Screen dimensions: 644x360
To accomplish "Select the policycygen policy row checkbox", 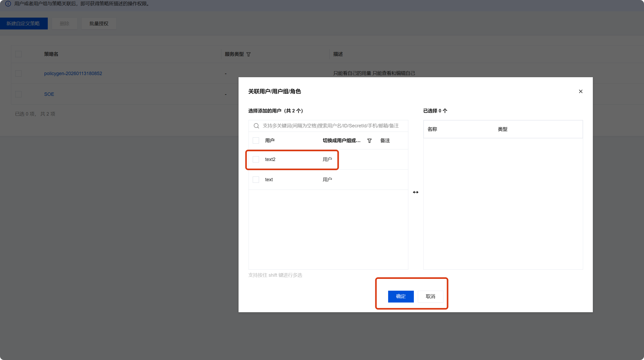I will [18, 74].
